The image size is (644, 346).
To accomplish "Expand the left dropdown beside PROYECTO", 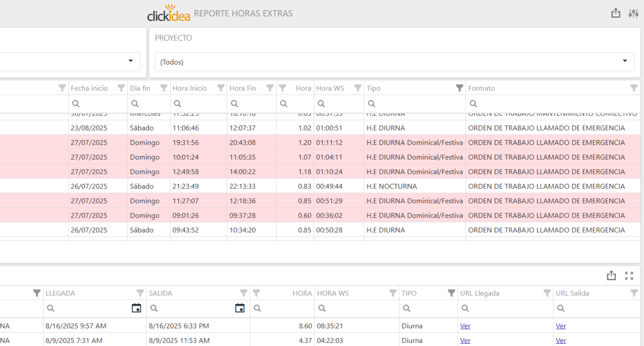I will (131, 61).
